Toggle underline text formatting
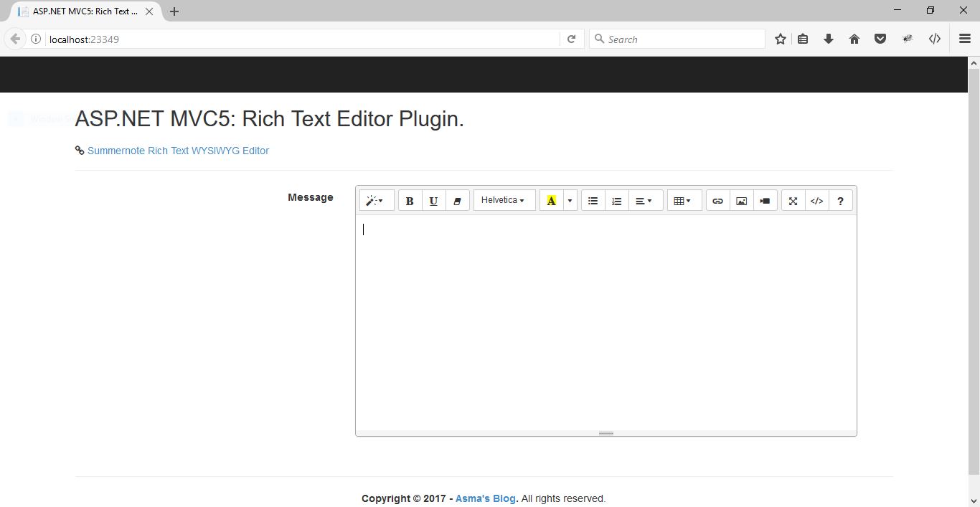980x507 pixels. [433, 200]
